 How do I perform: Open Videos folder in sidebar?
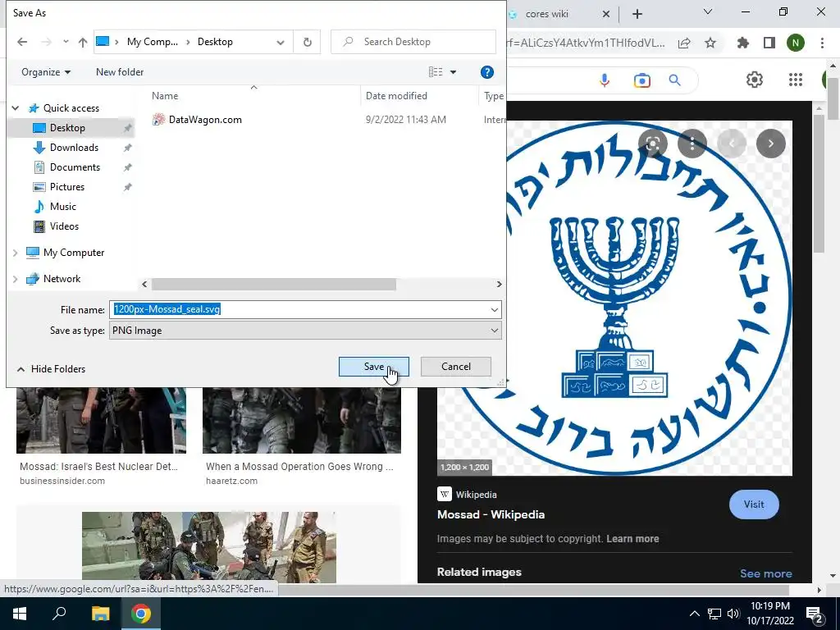tap(64, 226)
